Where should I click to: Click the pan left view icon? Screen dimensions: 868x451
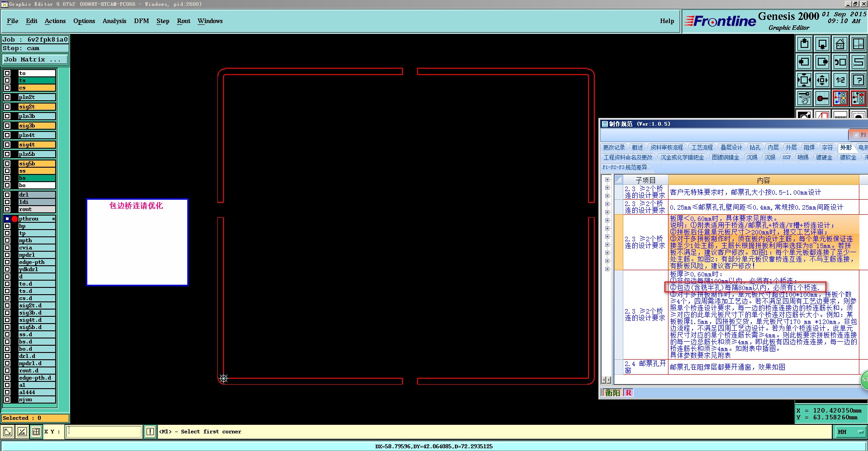[x=804, y=62]
